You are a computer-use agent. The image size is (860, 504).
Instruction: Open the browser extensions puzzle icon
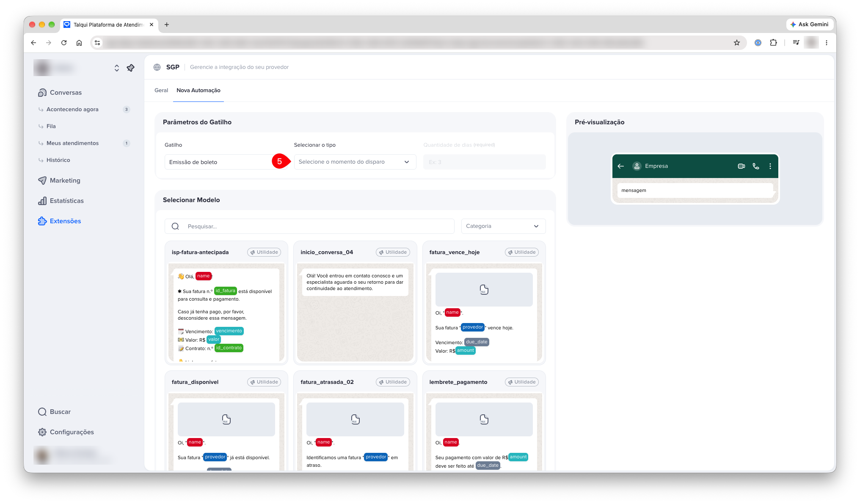tap(773, 43)
